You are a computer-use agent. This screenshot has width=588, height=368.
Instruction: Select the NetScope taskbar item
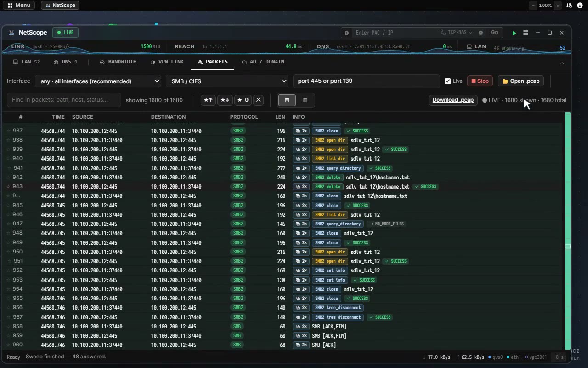(x=60, y=6)
